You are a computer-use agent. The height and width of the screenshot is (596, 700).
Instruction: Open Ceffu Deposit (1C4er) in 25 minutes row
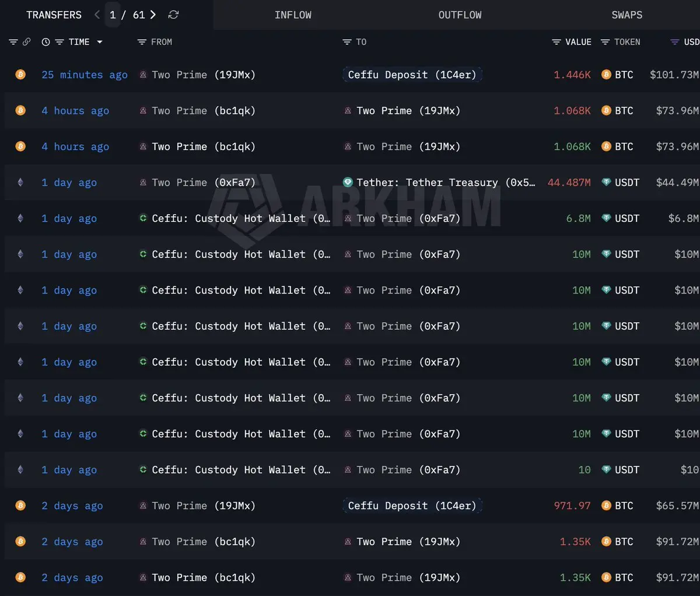(412, 75)
